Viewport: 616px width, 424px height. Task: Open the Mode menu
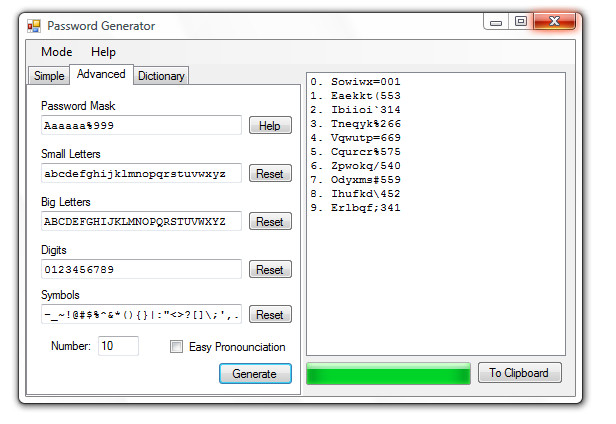pyautogui.click(x=57, y=52)
